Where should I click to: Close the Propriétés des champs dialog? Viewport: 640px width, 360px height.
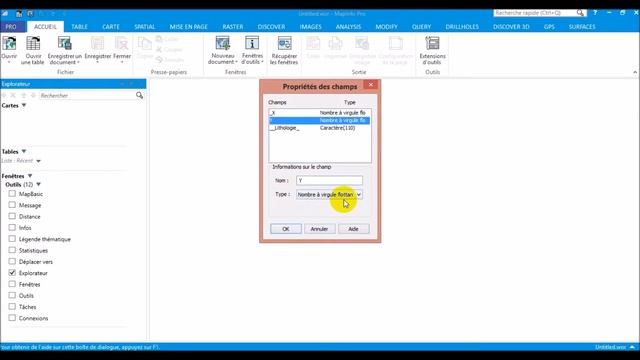pyautogui.click(x=371, y=84)
